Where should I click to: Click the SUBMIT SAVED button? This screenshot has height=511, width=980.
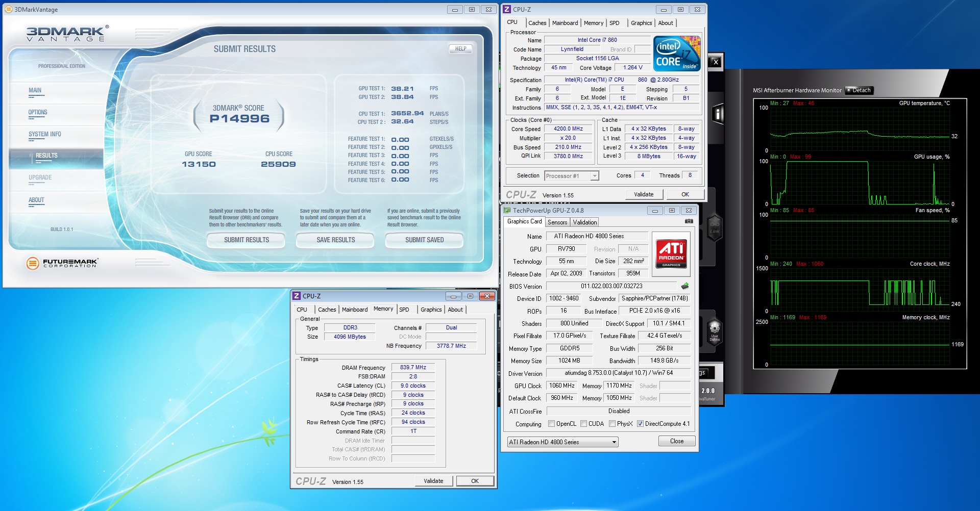424,240
